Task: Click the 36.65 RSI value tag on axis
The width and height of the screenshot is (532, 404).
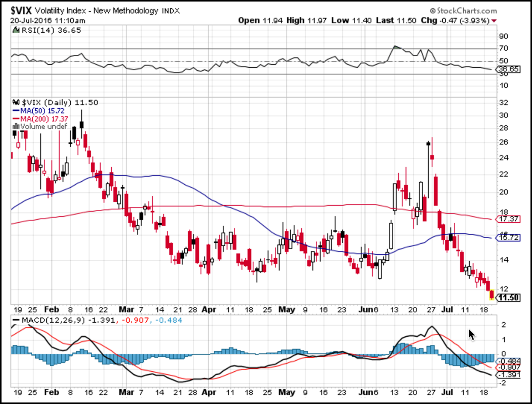Action: (x=508, y=69)
